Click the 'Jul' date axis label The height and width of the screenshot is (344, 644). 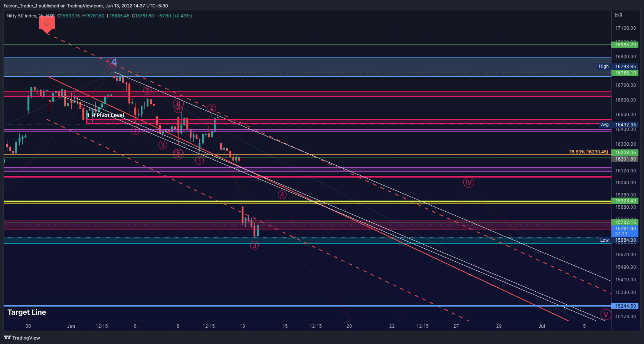click(x=542, y=326)
